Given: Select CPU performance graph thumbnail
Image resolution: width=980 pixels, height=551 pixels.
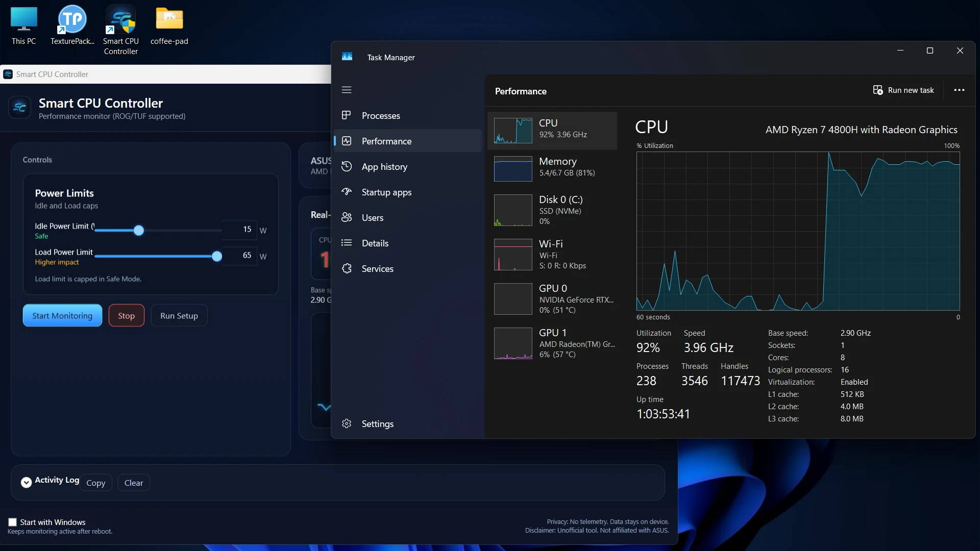Looking at the screenshot, I should [513, 131].
